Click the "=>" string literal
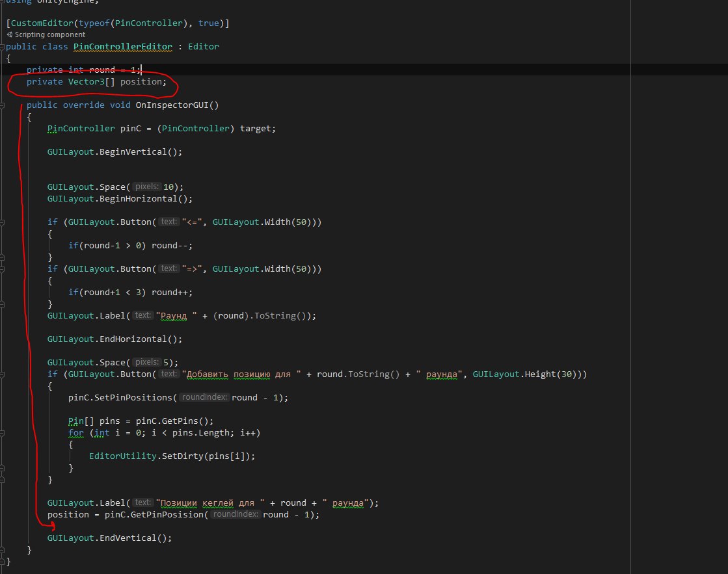The width and height of the screenshot is (728, 574). pyautogui.click(x=192, y=268)
